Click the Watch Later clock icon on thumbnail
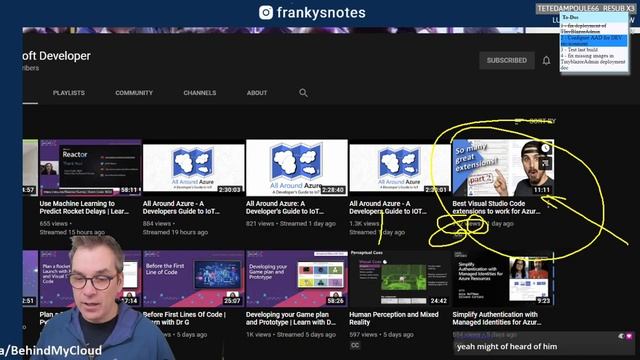The image size is (640, 360). click(x=546, y=149)
